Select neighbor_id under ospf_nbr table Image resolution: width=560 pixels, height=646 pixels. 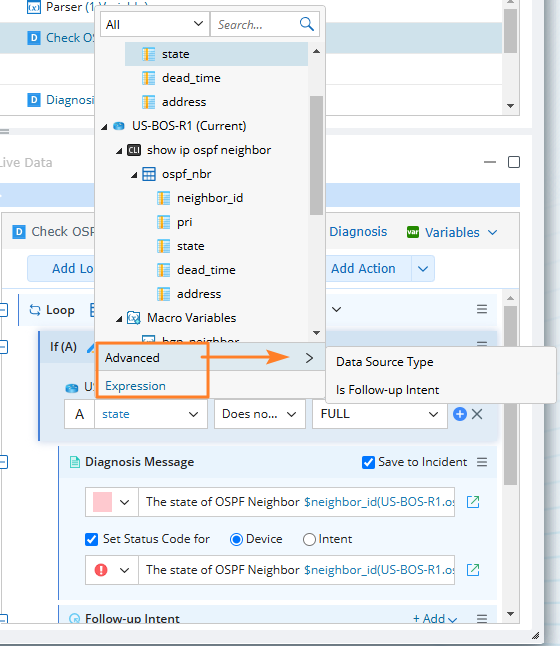point(210,198)
